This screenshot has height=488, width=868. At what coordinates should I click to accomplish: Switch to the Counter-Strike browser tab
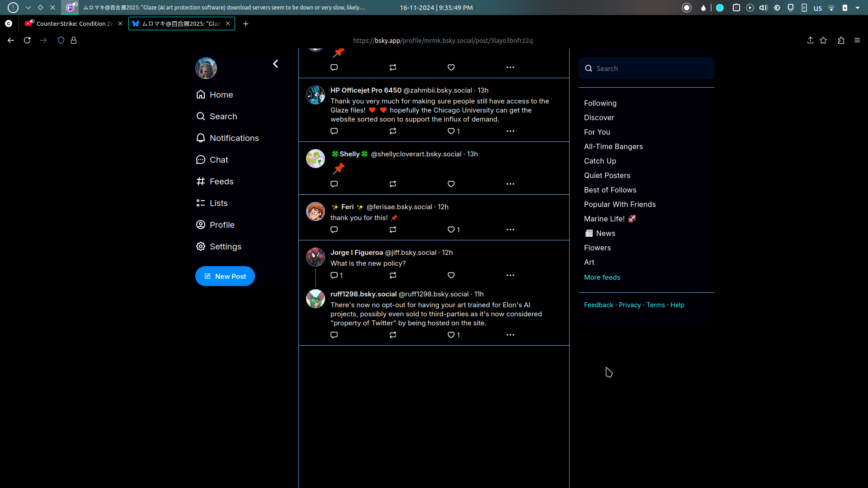point(72,23)
